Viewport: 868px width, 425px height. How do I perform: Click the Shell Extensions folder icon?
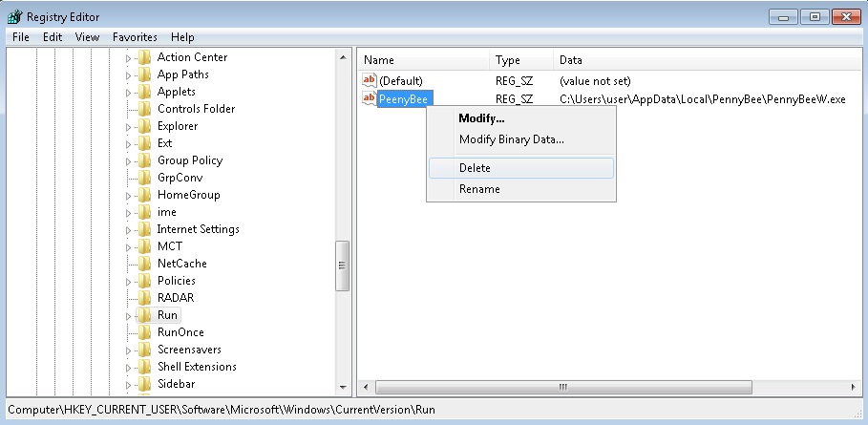click(x=144, y=367)
